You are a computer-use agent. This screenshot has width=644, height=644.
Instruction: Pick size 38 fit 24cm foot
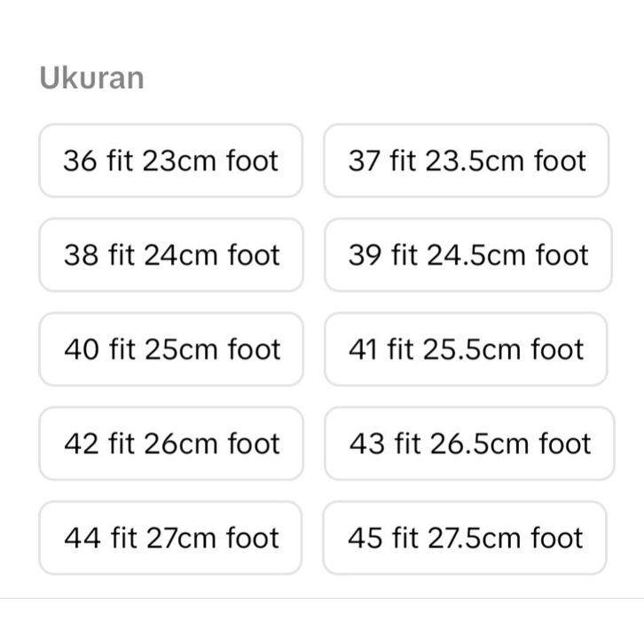(x=171, y=255)
